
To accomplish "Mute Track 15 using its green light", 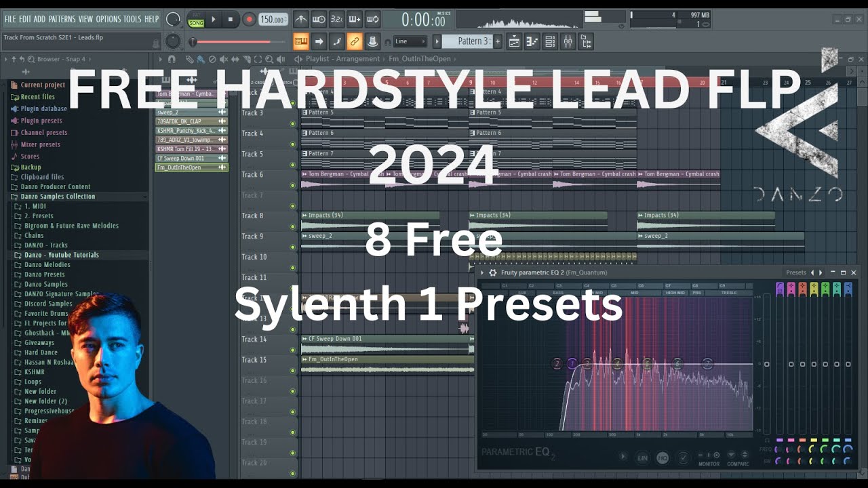I will [293, 371].
